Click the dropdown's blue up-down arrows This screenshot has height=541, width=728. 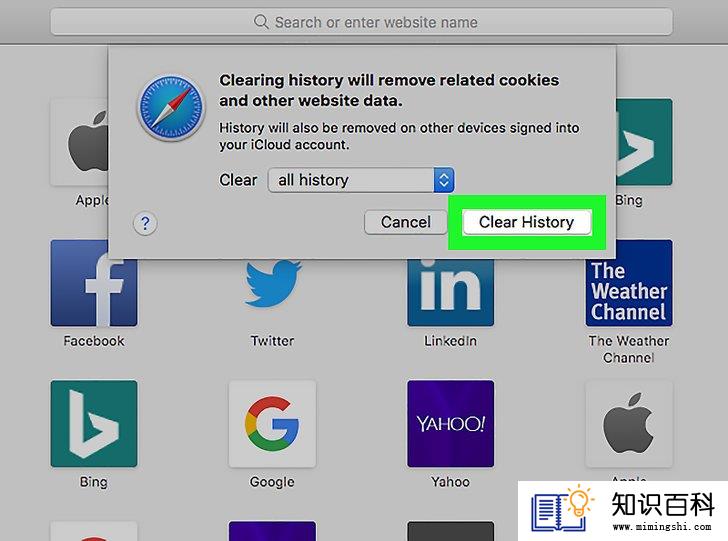click(444, 180)
